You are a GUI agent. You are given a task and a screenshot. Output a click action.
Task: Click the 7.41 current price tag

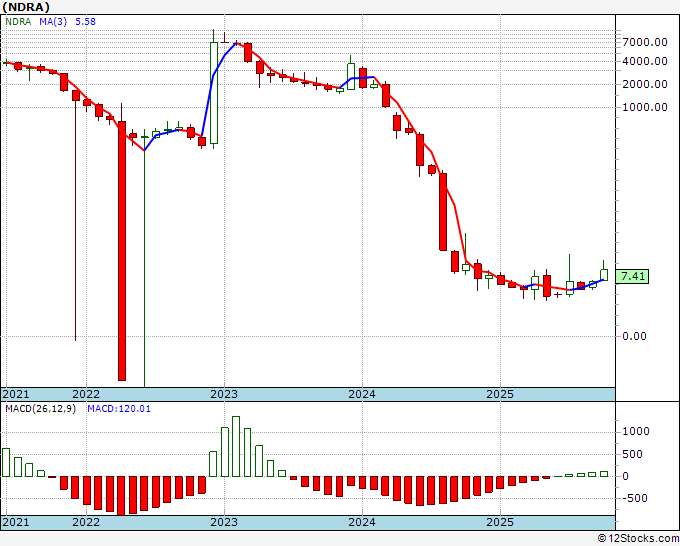(x=632, y=276)
